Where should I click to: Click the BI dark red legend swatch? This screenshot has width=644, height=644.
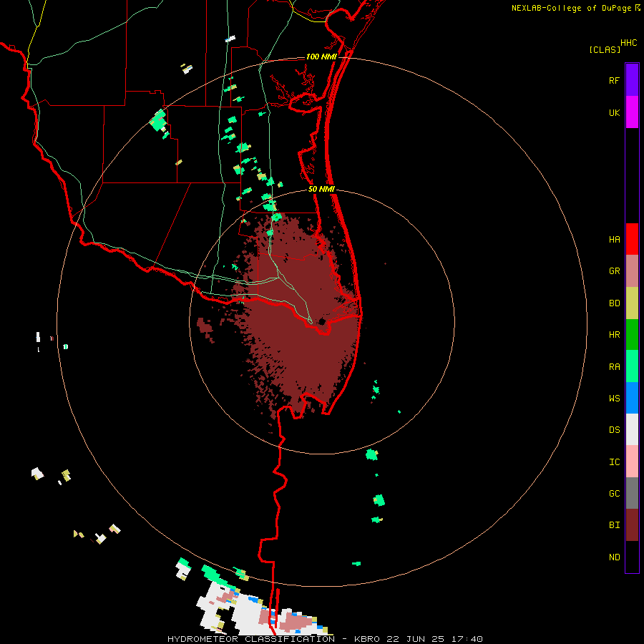tap(632, 525)
